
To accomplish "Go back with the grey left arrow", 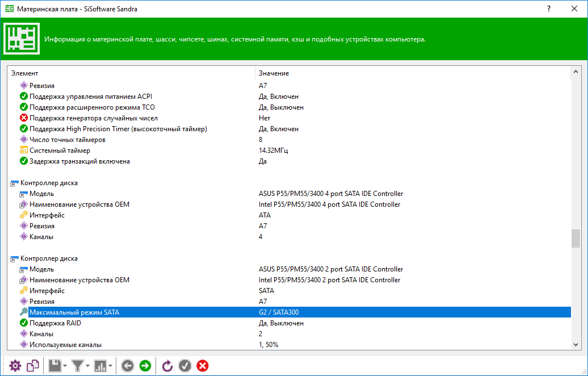I will [x=128, y=366].
